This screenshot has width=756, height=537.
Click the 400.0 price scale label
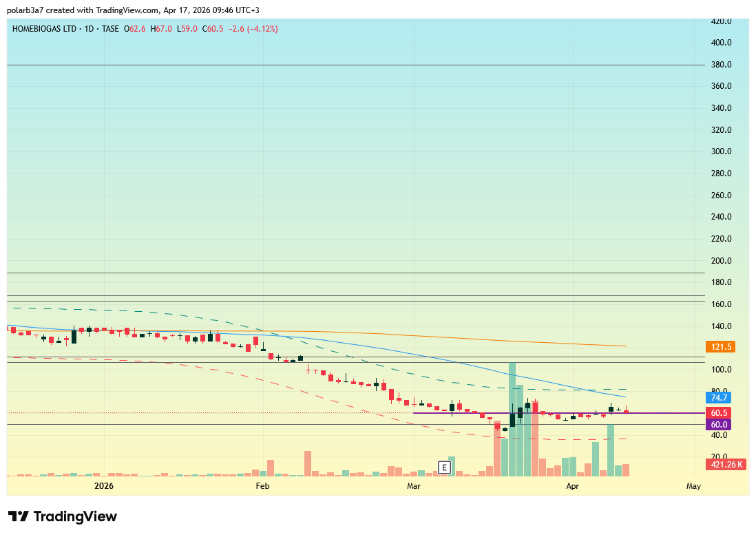click(722, 43)
